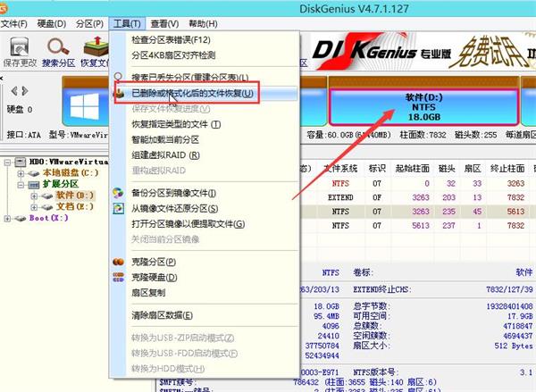Click the Save Changes (保存更改) toolbar icon
The width and height of the screenshot is (536, 392).
coord(20,46)
